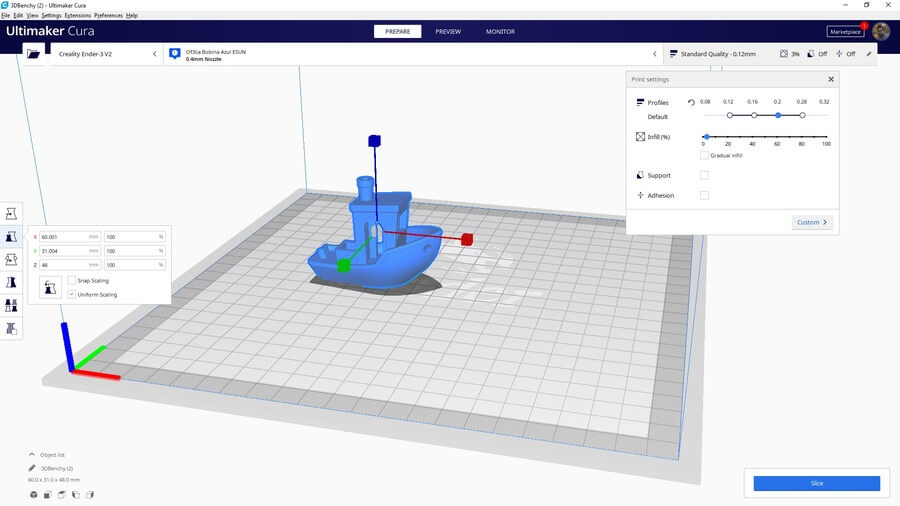The width and height of the screenshot is (900, 506).
Task: Open the Extensions menu
Action: coord(77,15)
